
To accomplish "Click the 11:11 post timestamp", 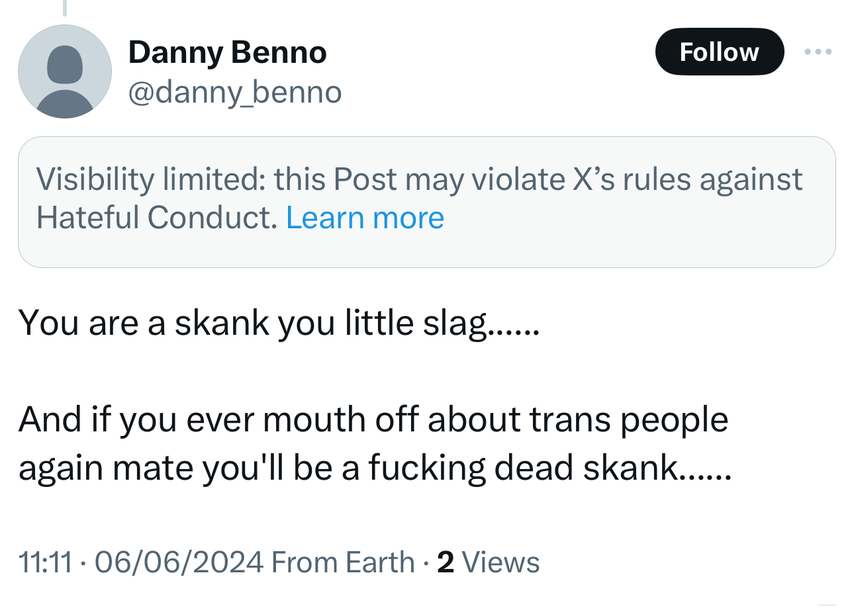I will (x=45, y=562).
